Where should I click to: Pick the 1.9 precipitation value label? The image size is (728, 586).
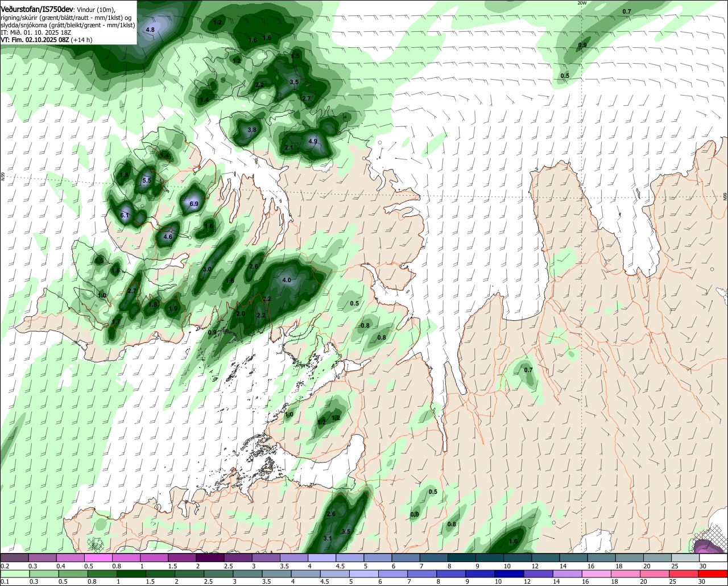coord(173,308)
